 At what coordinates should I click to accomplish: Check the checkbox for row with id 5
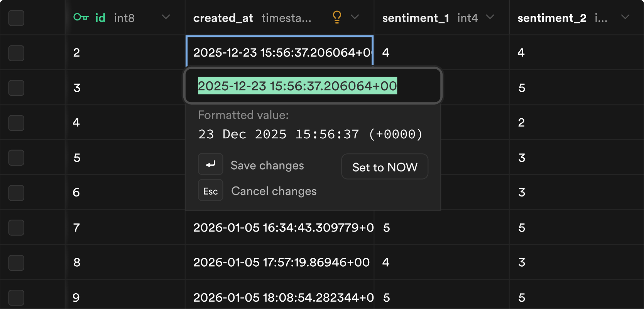click(16, 158)
